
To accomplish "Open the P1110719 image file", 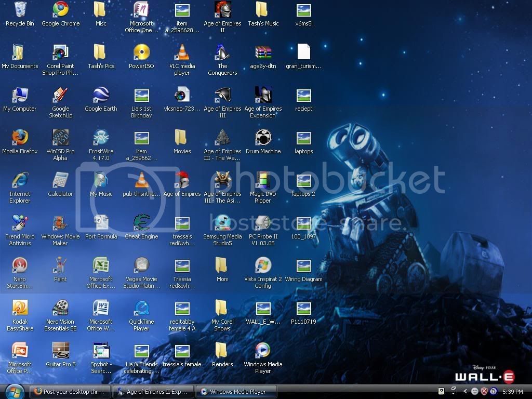I will point(303,309).
